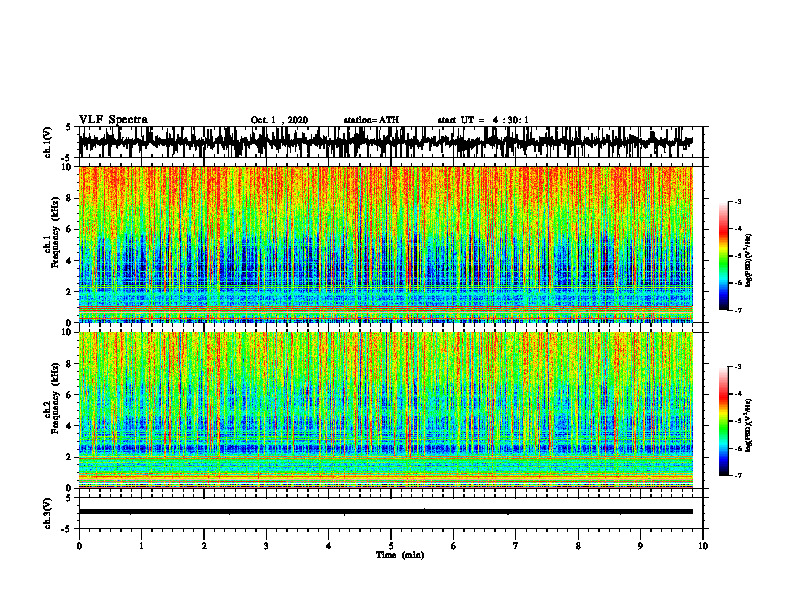The image size is (792, 612).
Task: Click the "4" tick on the time axis
Action: (x=329, y=546)
